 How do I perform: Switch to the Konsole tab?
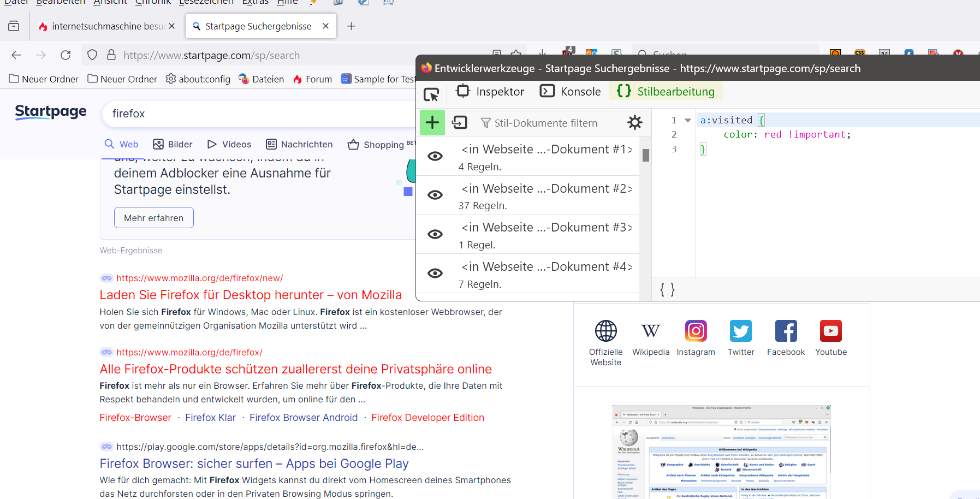[x=571, y=91]
